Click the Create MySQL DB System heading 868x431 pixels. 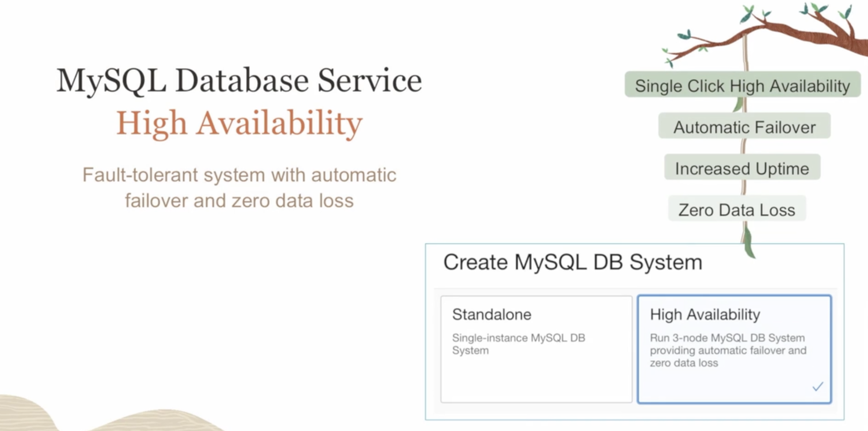click(573, 262)
